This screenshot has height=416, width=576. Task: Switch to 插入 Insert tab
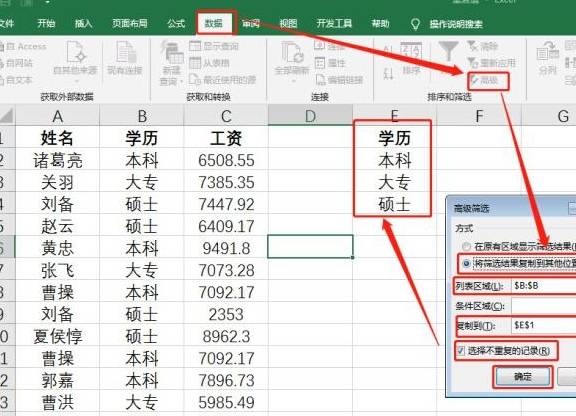tap(83, 24)
